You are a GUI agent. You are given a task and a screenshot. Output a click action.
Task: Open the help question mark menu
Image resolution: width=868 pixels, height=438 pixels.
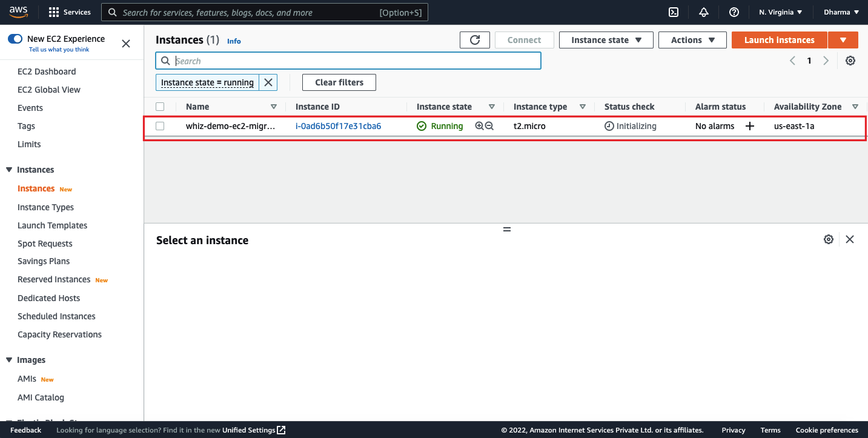point(734,12)
